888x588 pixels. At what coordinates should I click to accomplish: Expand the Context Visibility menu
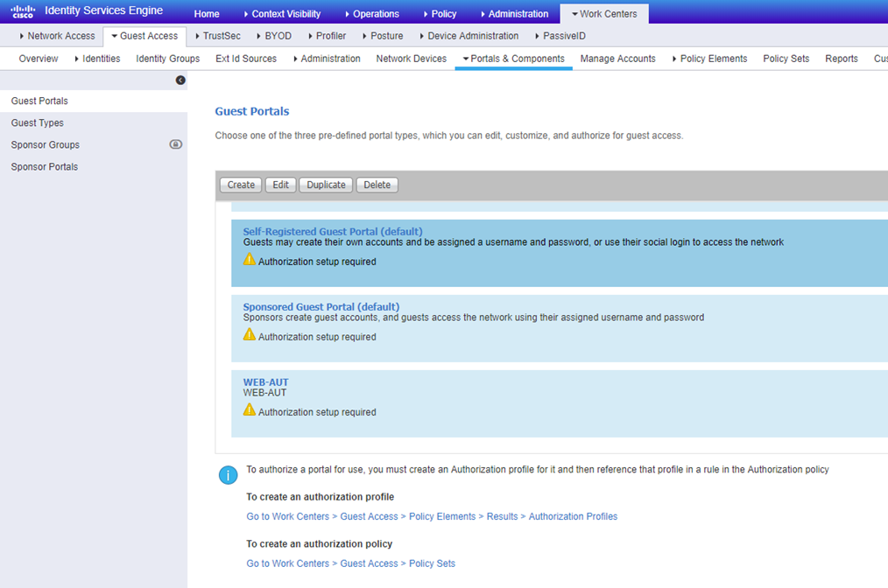[x=282, y=14]
